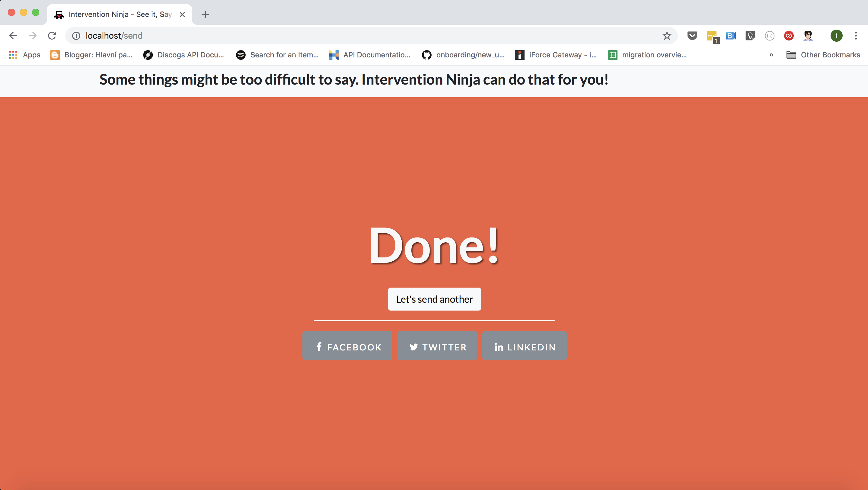
Task: Open the green profile avatar
Action: pos(836,35)
